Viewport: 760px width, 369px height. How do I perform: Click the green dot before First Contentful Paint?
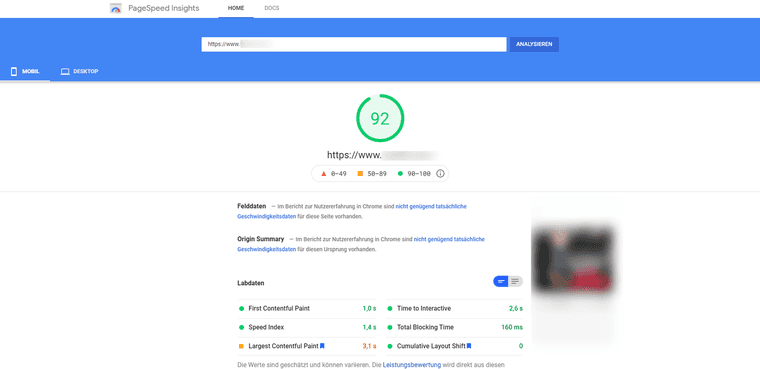tap(241, 308)
